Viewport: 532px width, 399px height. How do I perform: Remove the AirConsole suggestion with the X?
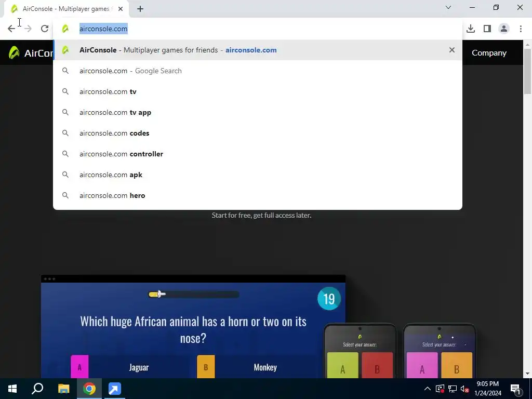451,50
